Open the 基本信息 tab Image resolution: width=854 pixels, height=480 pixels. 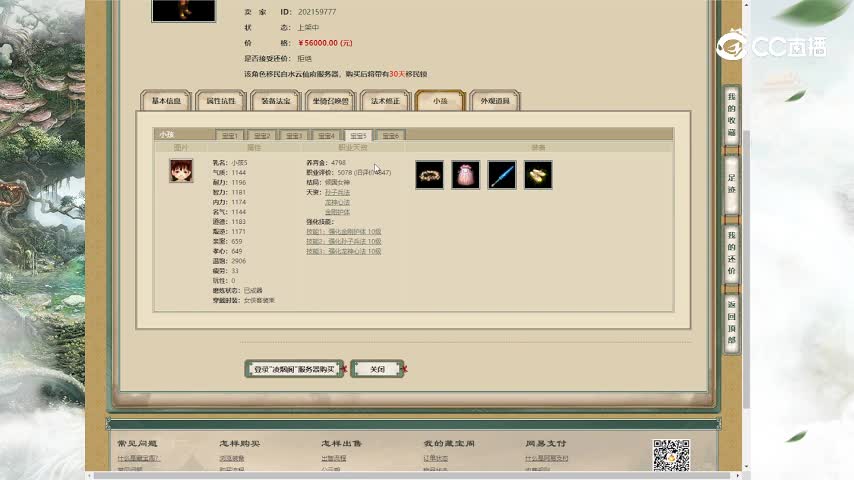(x=166, y=101)
